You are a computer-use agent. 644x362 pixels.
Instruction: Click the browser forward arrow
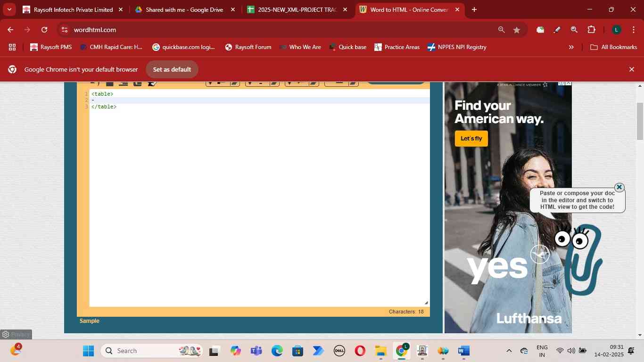(x=27, y=30)
